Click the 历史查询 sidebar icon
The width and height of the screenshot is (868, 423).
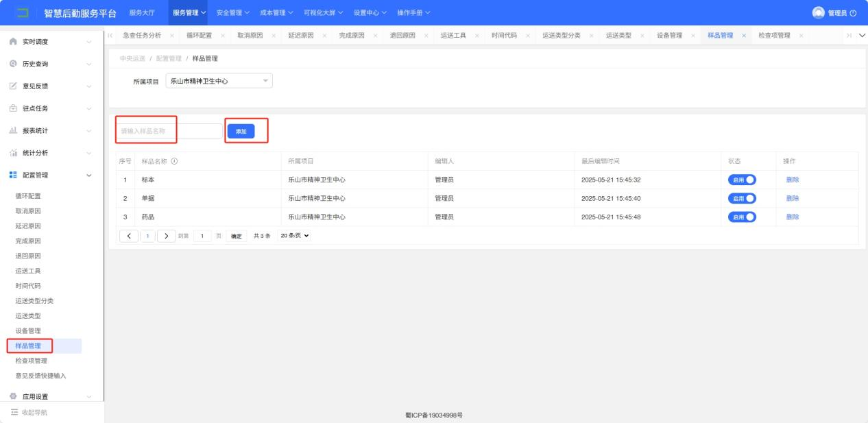pyautogui.click(x=13, y=64)
